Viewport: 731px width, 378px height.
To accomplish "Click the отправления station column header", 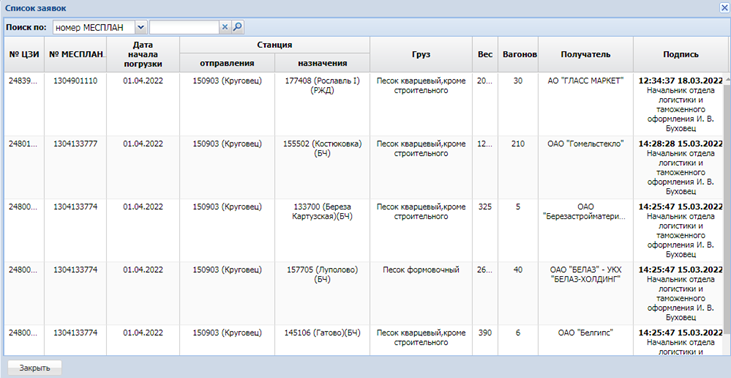I will pos(227,63).
